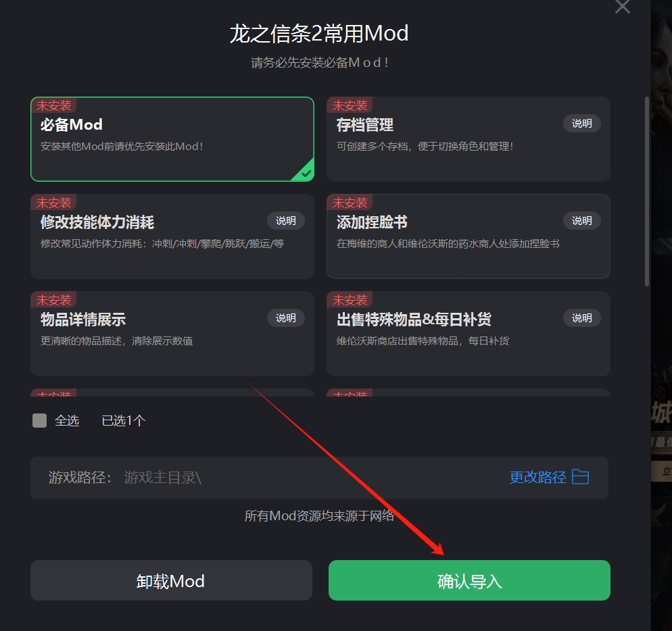672x631 pixels.
Task: Open 说明 for 添加捏脸书
Action: tap(581, 221)
